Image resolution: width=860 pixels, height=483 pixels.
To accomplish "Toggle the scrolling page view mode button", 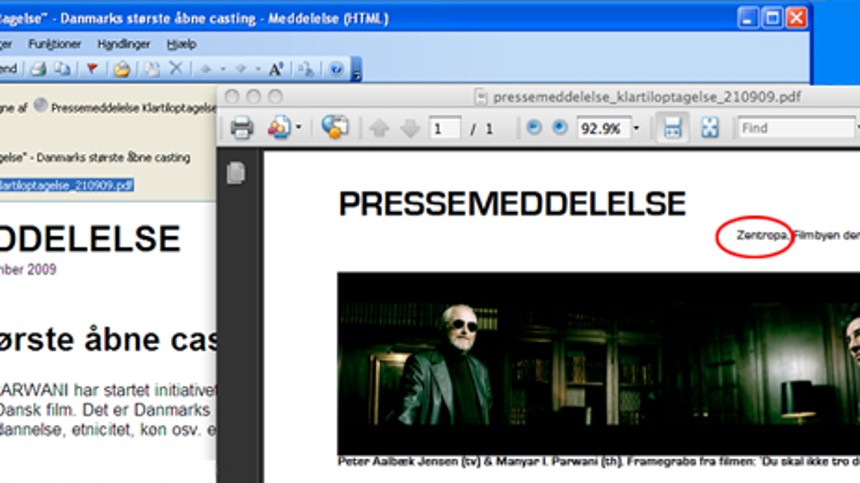I will point(672,128).
